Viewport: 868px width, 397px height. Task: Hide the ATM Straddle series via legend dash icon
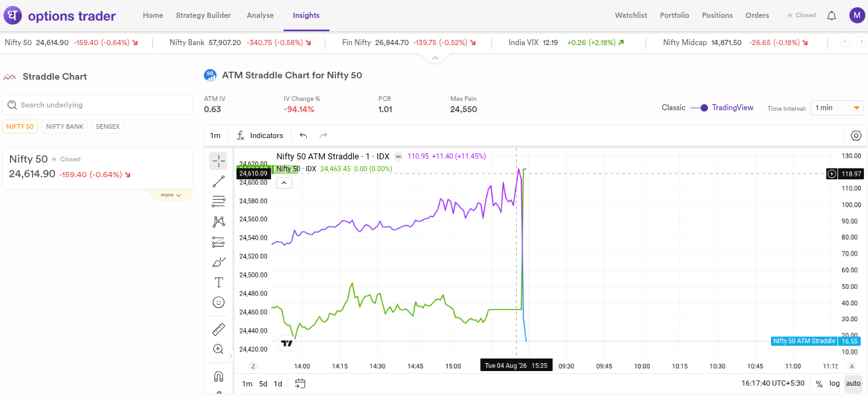coord(398,156)
